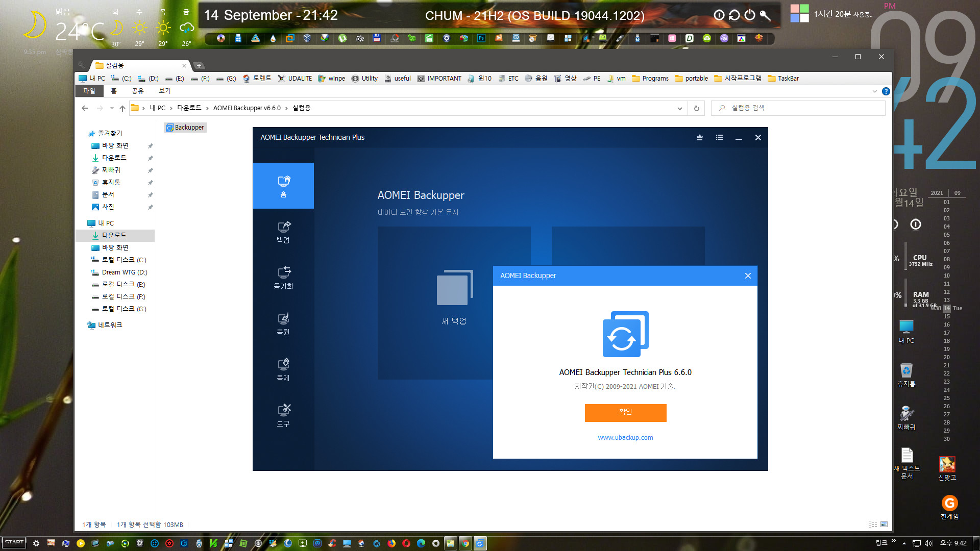Select 사진 in the favorites list
The width and height of the screenshot is (980, 551).
104,207
